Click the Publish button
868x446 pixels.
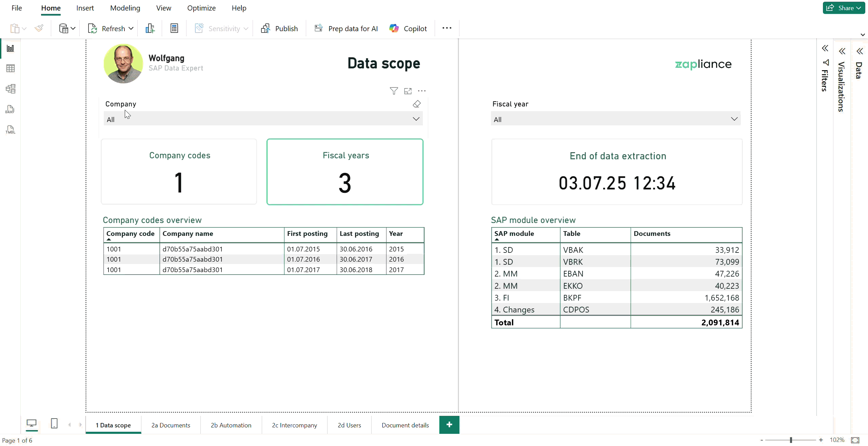pyautogui.click(x=279, y=28)
